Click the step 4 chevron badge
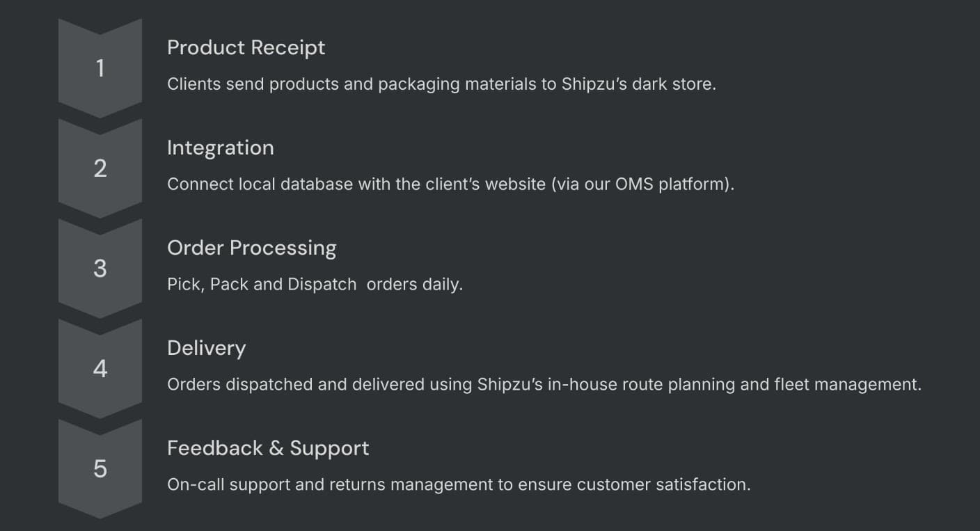The width and height of the screenshot is (980, 531). coord(100,369)
